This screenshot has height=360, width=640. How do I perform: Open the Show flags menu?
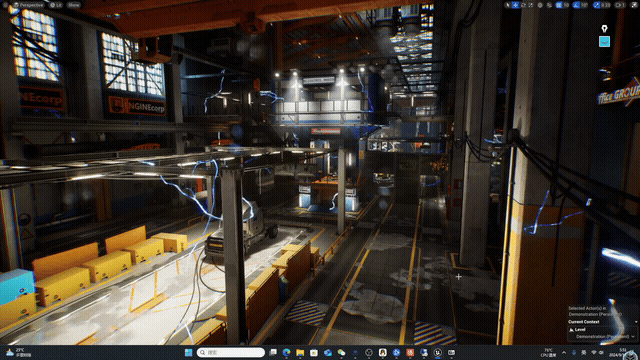click(x=74, y=5)
